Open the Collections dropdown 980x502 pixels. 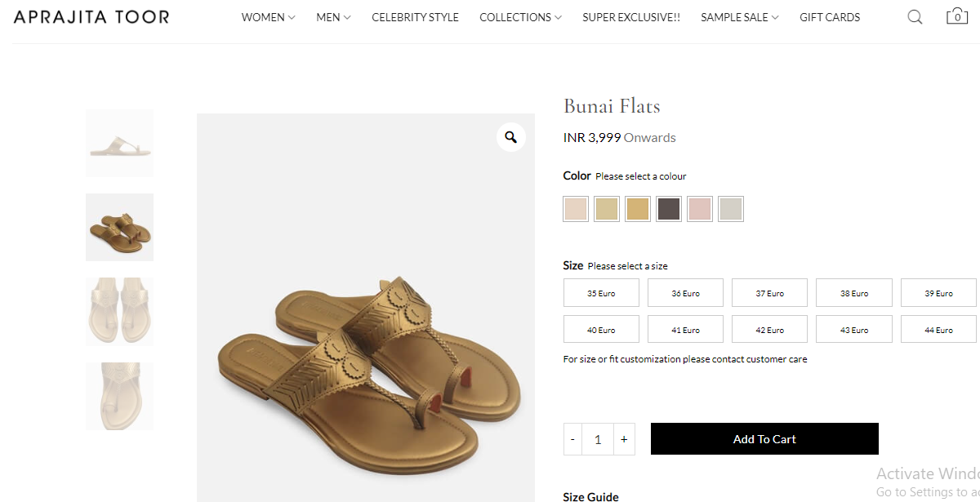pyautogui.click(x=520, y=17)
